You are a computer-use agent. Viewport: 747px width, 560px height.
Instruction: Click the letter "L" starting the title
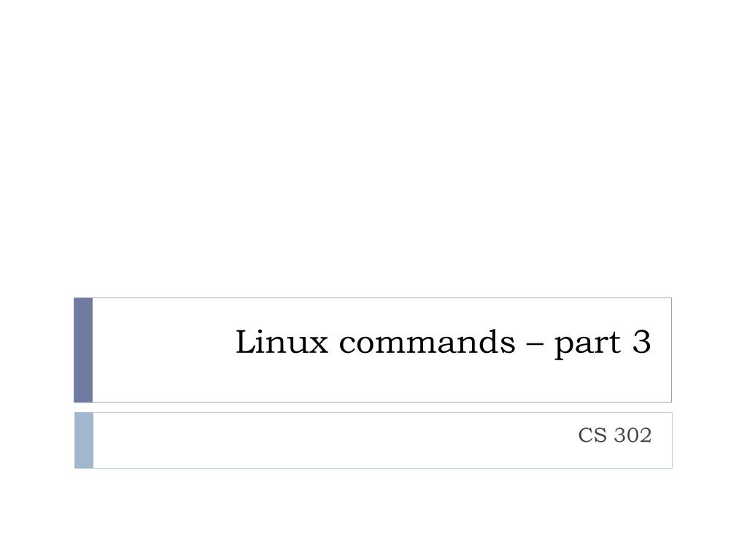pyautogui.click(x=246, y=341)
